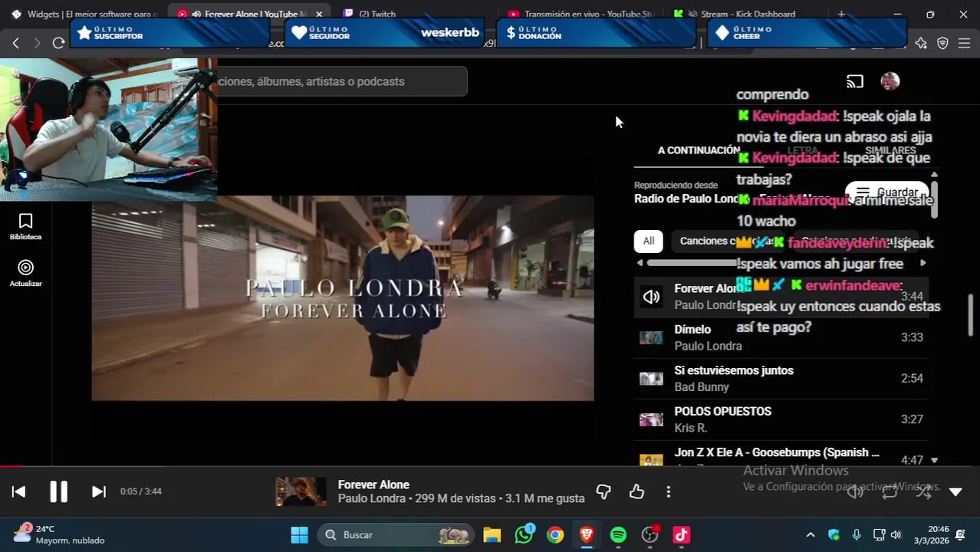Click the song progress bar

(490, 466)
